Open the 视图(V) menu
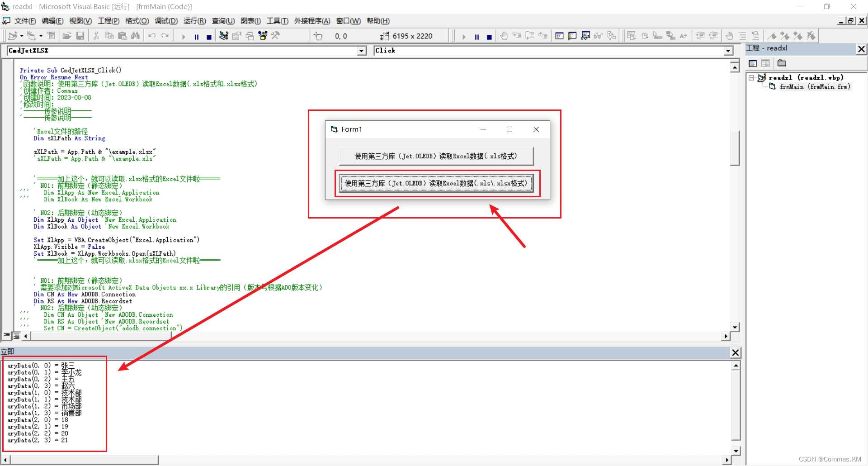868x466 pixels. click(80, 21)
